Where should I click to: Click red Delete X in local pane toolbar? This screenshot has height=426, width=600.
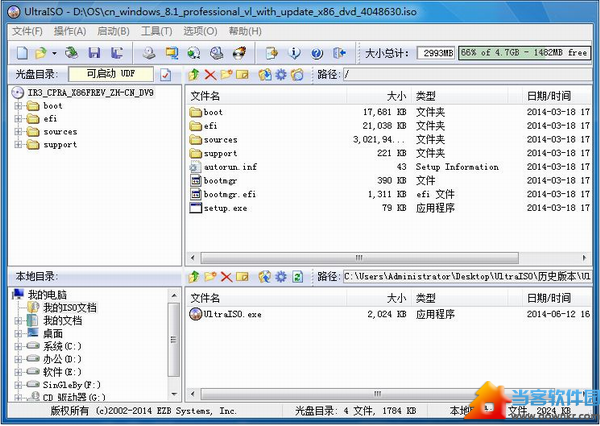[227, 276]
